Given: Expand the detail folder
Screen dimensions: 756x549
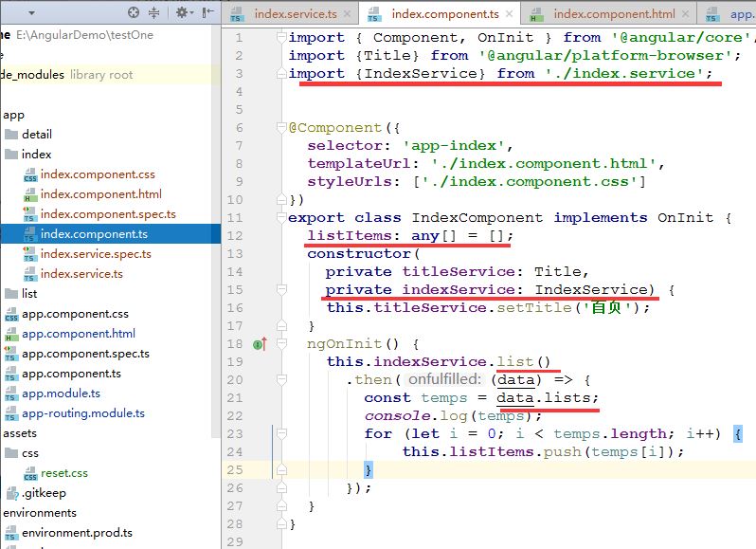Looking at the screenshot, I should point(37,134).
